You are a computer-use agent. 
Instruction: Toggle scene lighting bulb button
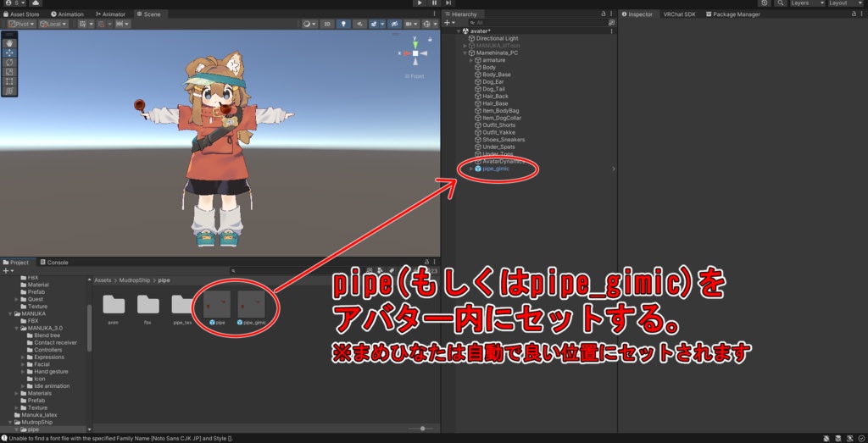[343, 24]
